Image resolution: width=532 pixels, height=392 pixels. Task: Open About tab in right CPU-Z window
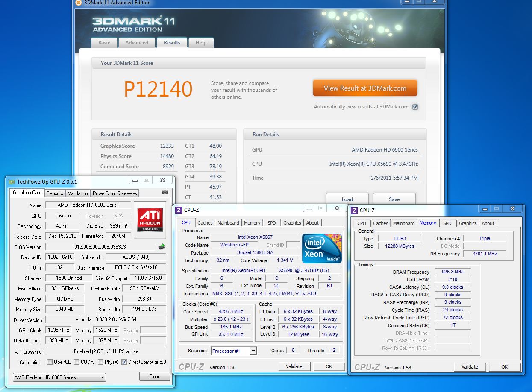(488, 223)
